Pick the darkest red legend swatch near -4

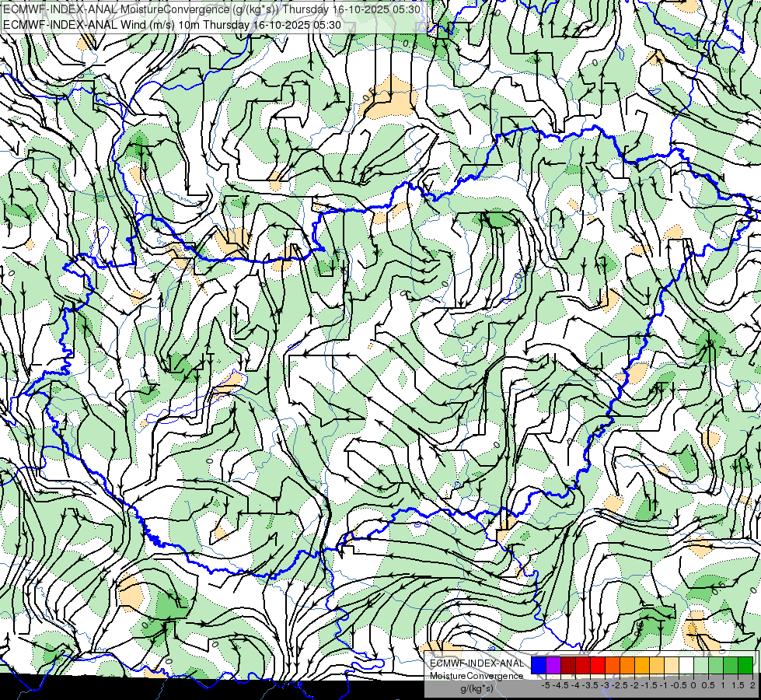[568, 665]
